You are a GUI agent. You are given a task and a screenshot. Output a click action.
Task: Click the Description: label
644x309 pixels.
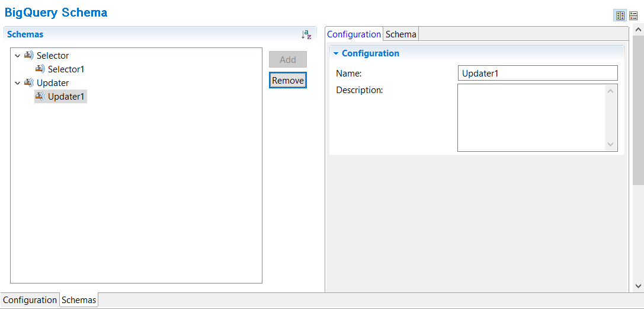pyautogui.click(x=360, y=90)
